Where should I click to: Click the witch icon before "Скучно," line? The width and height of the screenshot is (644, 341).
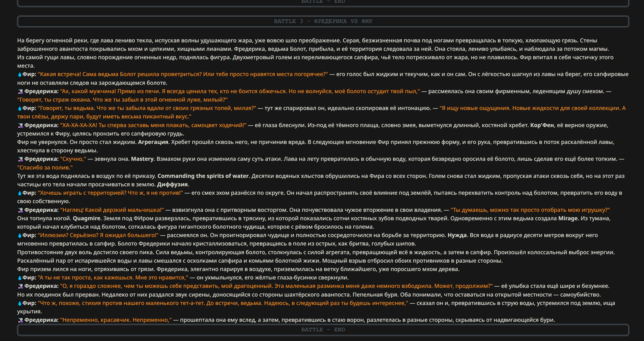(x=21, y=159)
